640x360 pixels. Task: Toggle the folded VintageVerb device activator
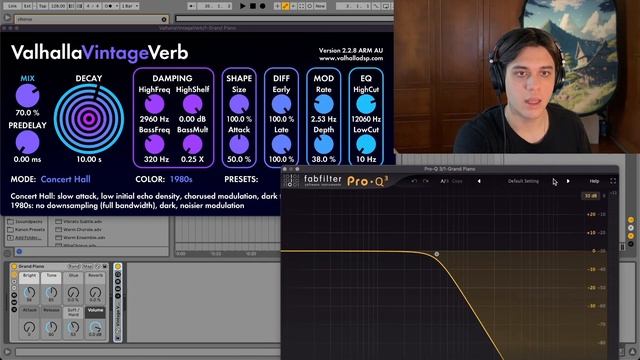click(118, 267)
